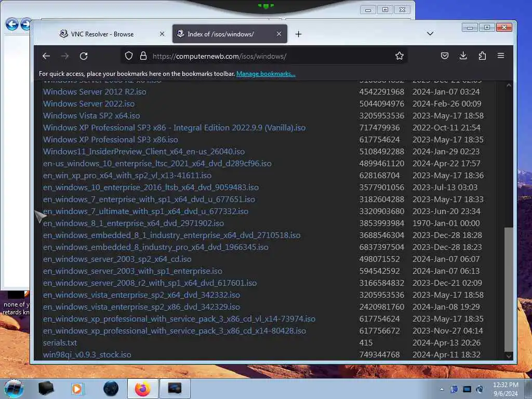Open the Extensions puzzle icon
This screenshot has height=399, width=532.
[482, 56]
